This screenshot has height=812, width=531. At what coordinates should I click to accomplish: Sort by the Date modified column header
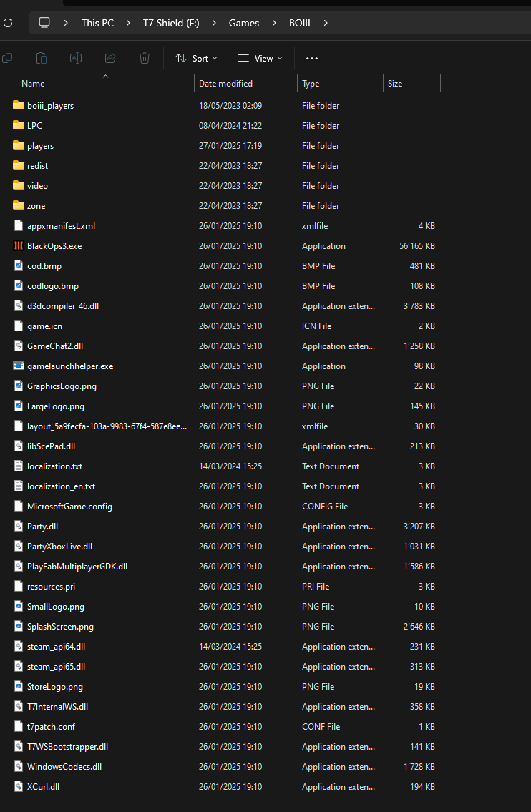tap(225, 84)
